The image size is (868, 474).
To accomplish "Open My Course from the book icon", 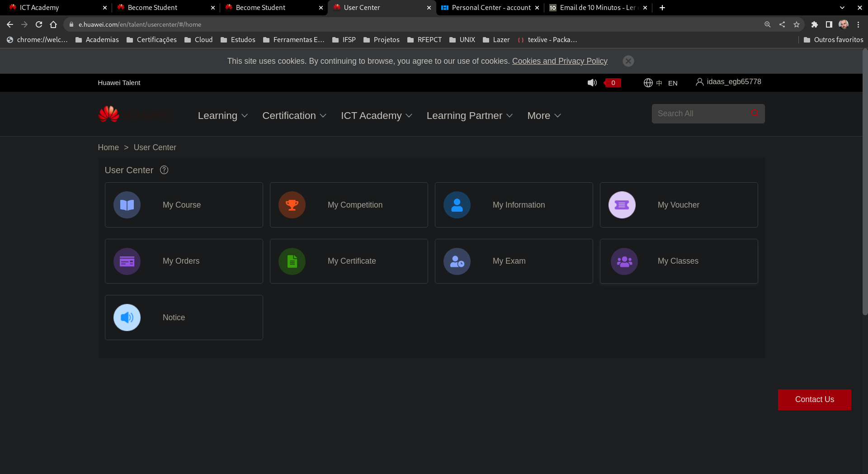I will (127, 204).
